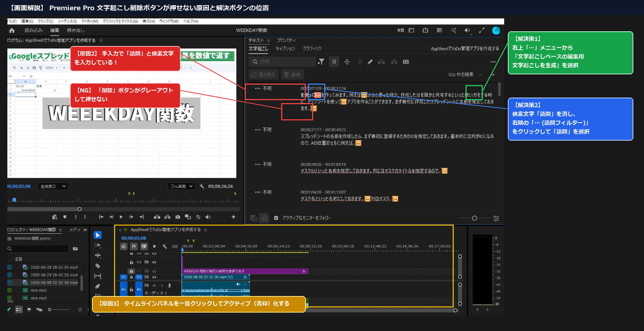The image size is (644, 331).
Task: Open the 全体表示 zoom level dropdown
Action: click(53, 186)
